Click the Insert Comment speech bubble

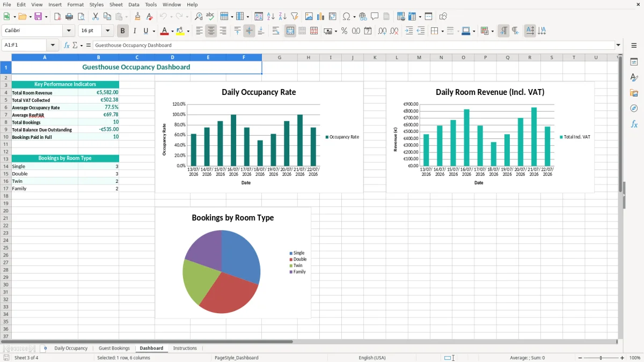(375, 17)
